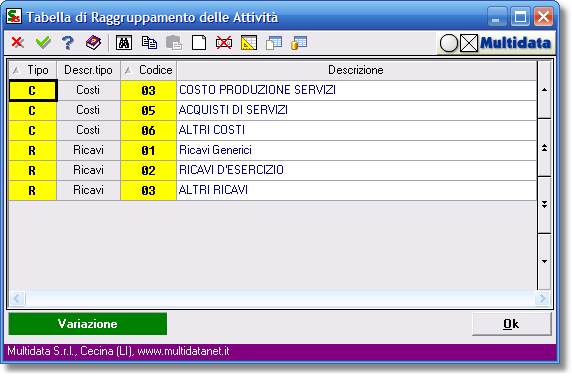The height and width of the screenshot is (376, 572).
Task: Click Codice 03 cell in COSTO PRODUZIONE row
Action: click(148, 90)
